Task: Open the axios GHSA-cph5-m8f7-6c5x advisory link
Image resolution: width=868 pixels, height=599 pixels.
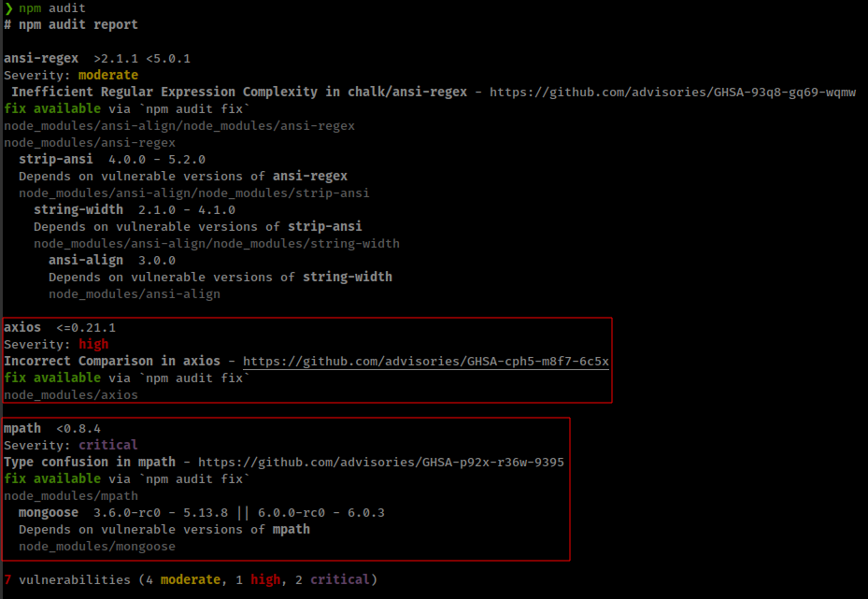Action: 426,362
